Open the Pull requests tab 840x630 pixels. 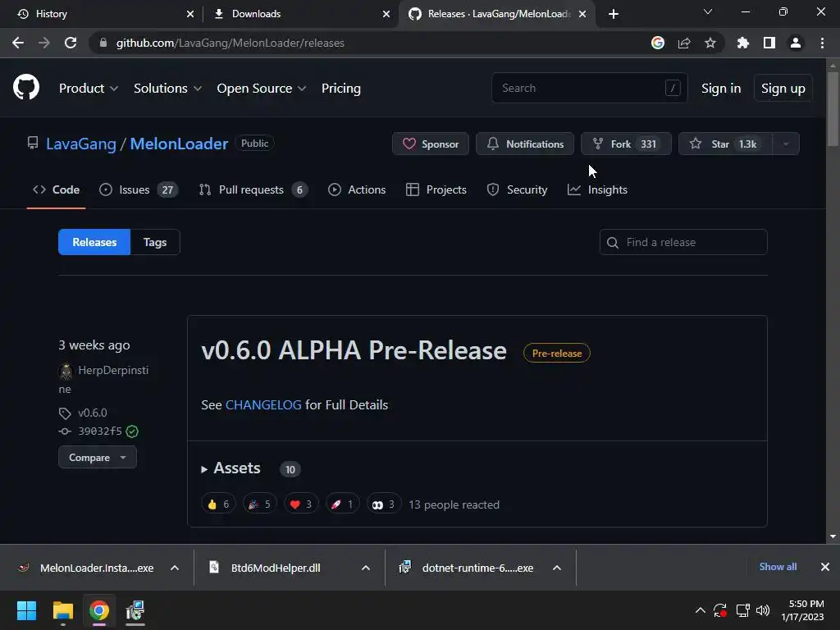253,189
